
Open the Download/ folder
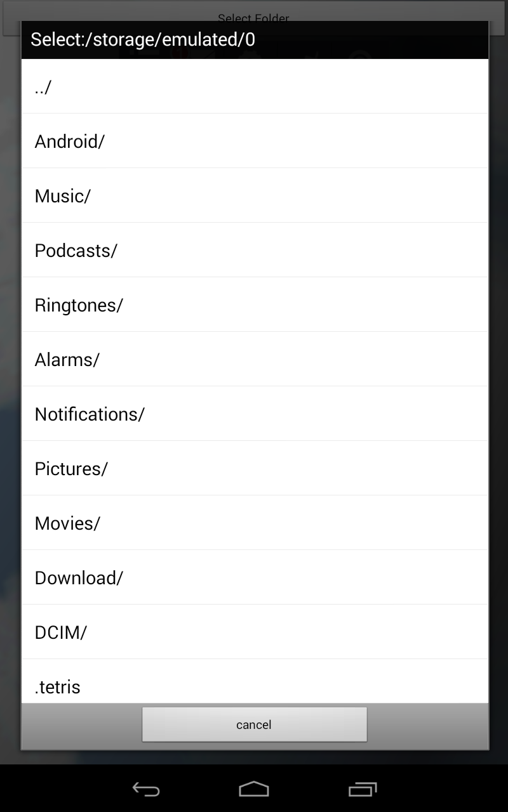(x=254, y=577)
